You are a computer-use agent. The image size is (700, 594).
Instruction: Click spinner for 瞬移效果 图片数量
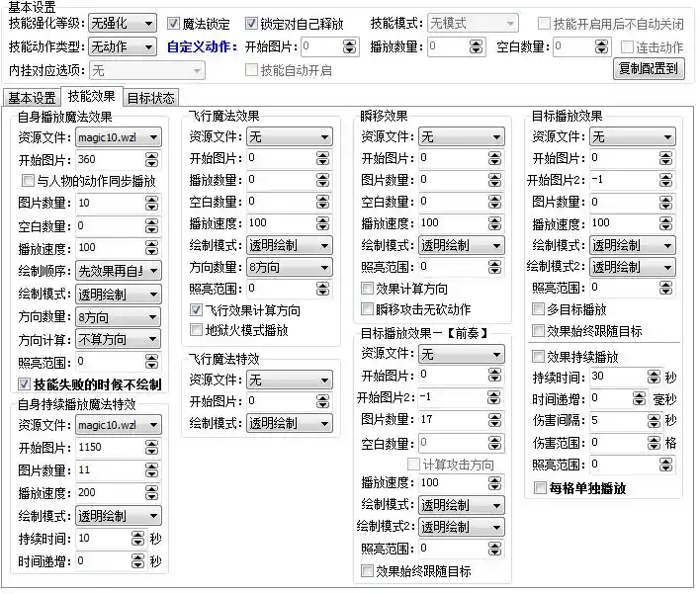point(494,180)
